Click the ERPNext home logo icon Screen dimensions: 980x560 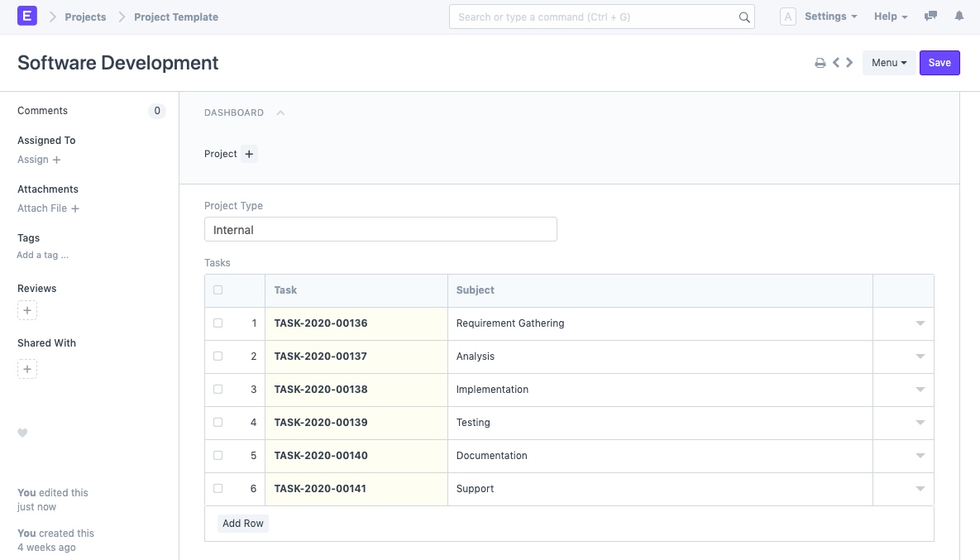pos(28,16)
